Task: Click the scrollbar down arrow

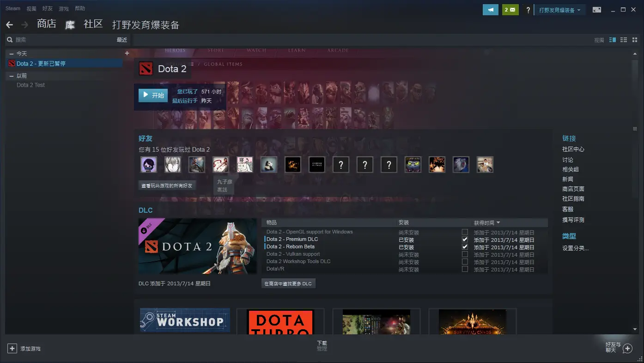Action: (635, 329)
